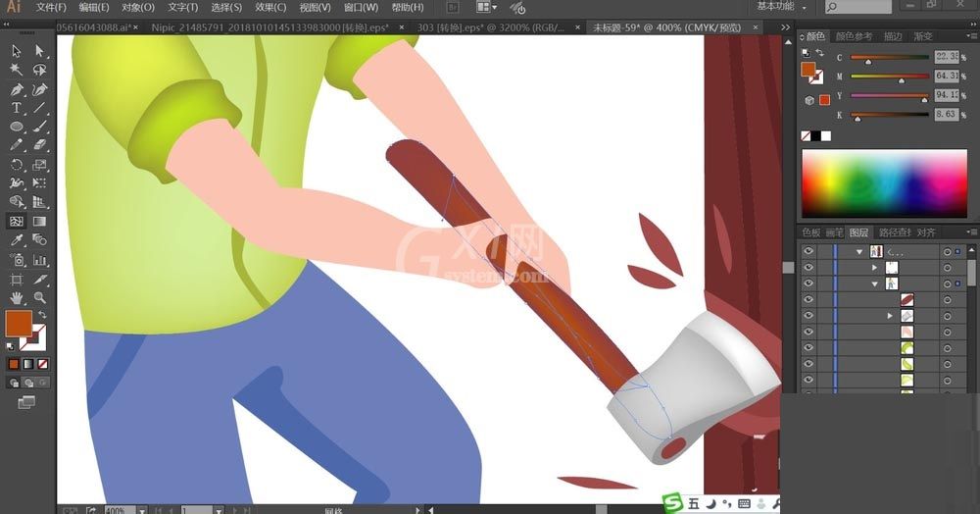Collapse the top-level layer triangle

point(859,251)
